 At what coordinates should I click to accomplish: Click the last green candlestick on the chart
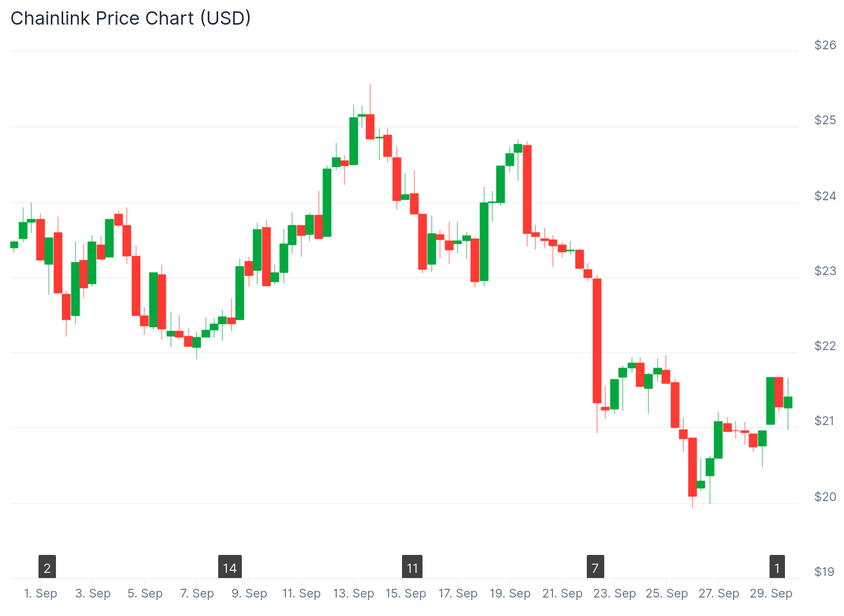coord(788,402)
